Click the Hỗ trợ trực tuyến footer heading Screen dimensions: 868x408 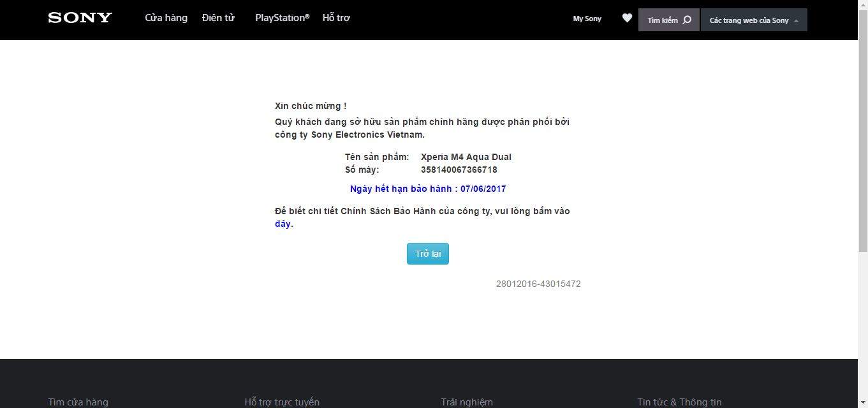point(282,402)
